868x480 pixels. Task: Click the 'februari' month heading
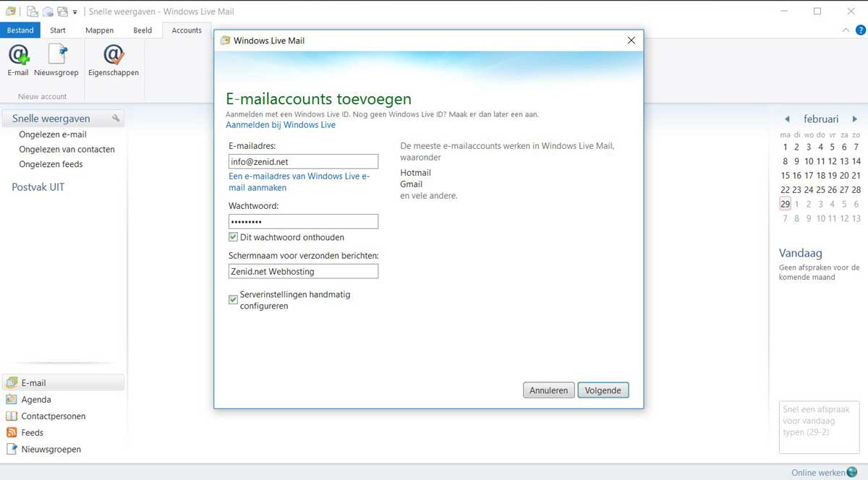coord(821,119)
